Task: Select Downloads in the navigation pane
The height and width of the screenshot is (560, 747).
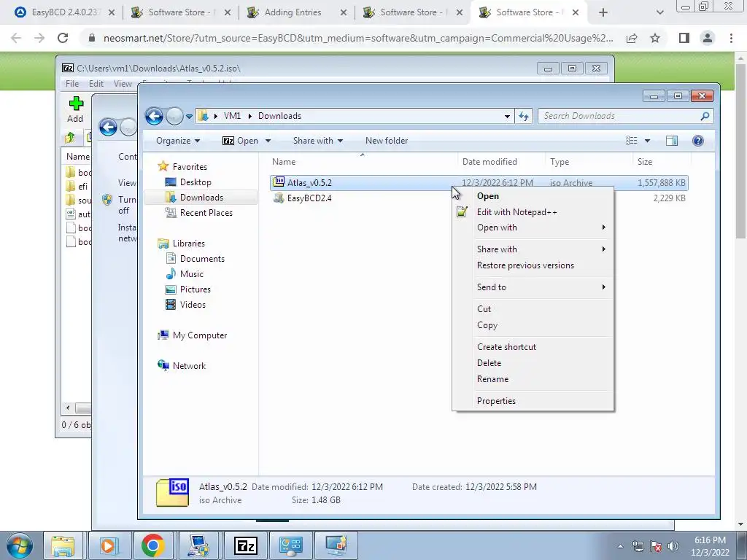Action: (x=201, y=198)
